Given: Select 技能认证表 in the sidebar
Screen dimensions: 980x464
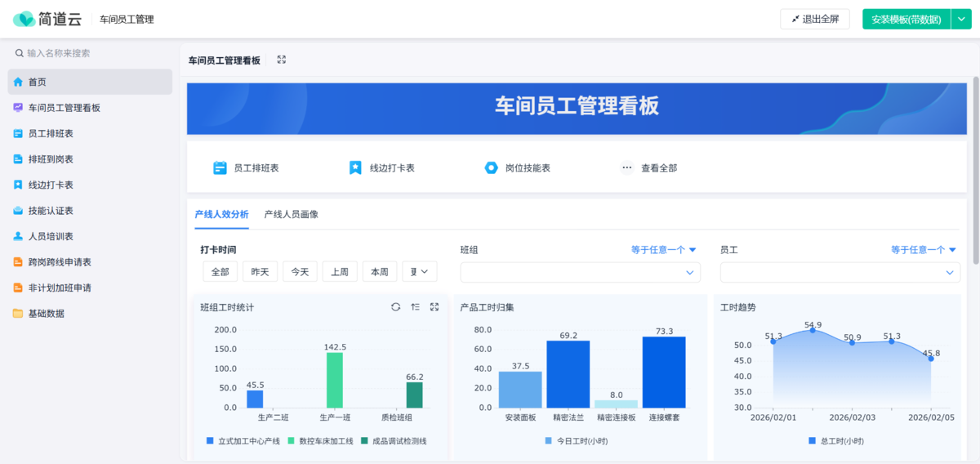Looking at the screenshot, I should pos(51,211).
